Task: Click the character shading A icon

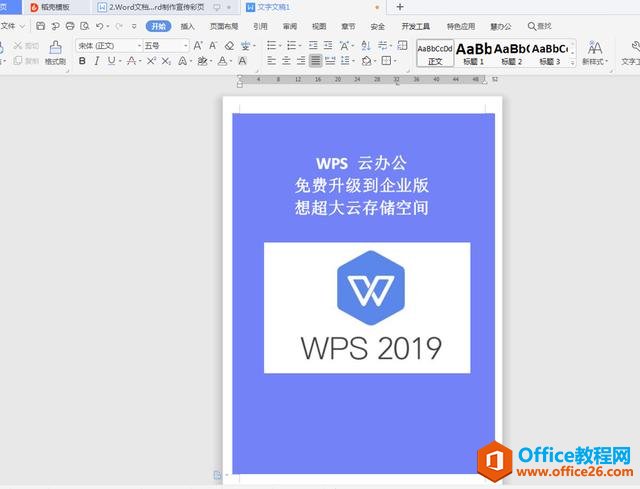Action: (242, 61)
